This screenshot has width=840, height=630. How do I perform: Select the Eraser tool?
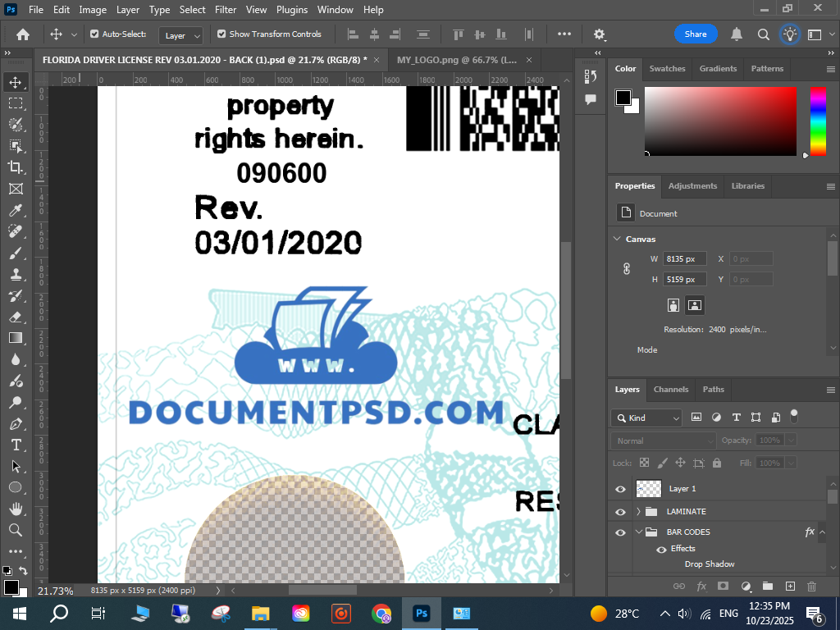click(16, 317)
